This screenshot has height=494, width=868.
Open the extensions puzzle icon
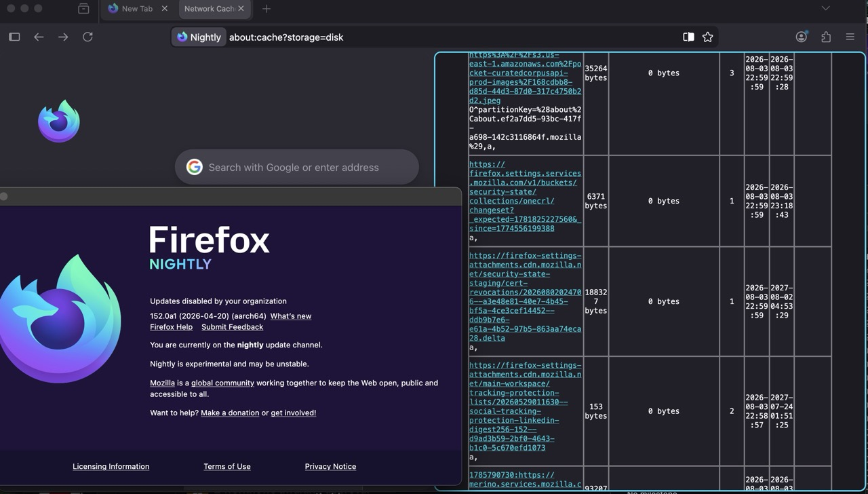click(x=826, y=37)
